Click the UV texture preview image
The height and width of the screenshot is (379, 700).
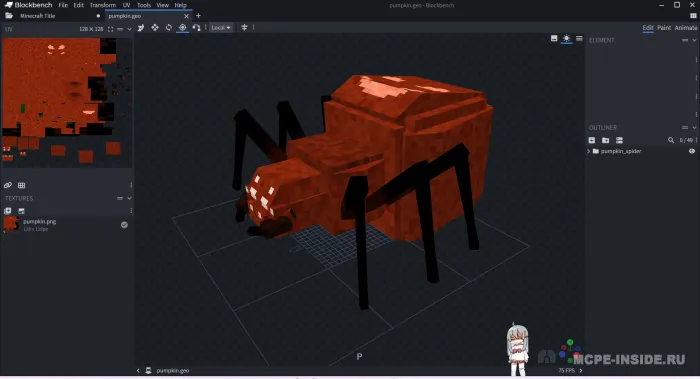(67, 103)
